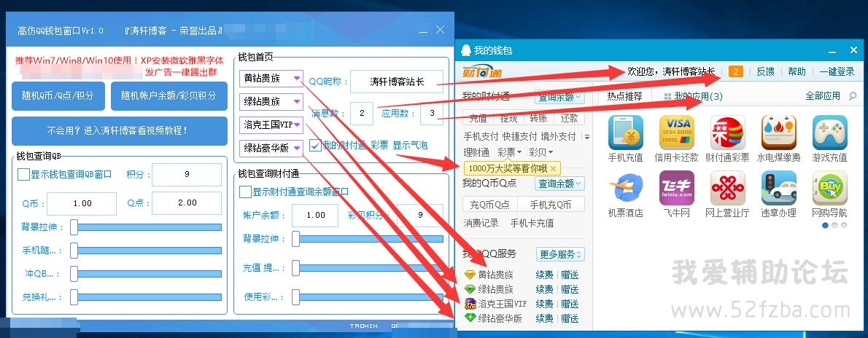
Task: Expand the 彩票 menu arrow
Action: click(519, 152)
